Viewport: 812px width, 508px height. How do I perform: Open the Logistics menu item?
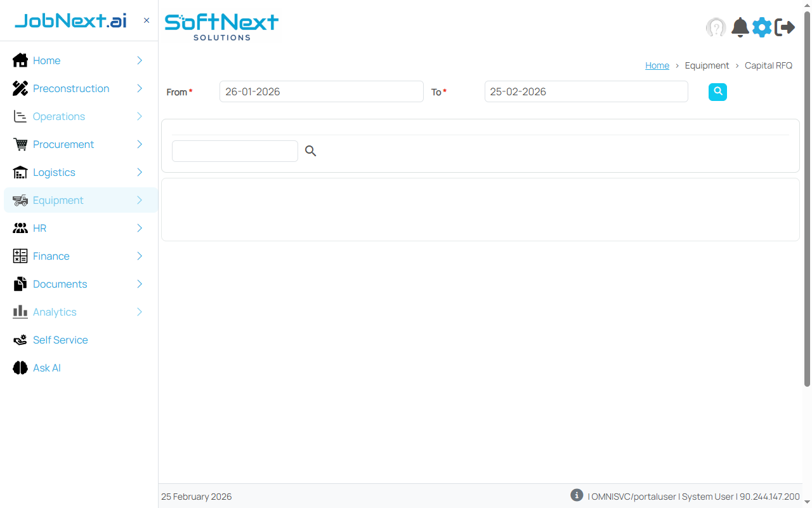pos(54,172)
